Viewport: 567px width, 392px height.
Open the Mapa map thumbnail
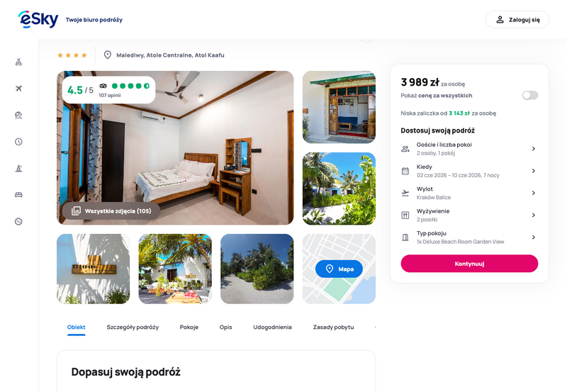(x=339, y=269)
